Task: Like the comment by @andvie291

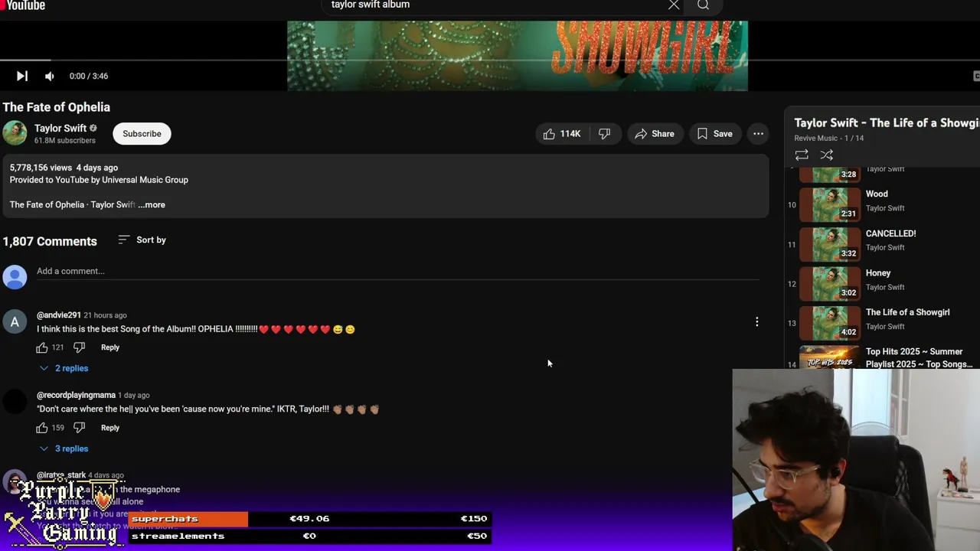Action: click(x=42, y=347)
